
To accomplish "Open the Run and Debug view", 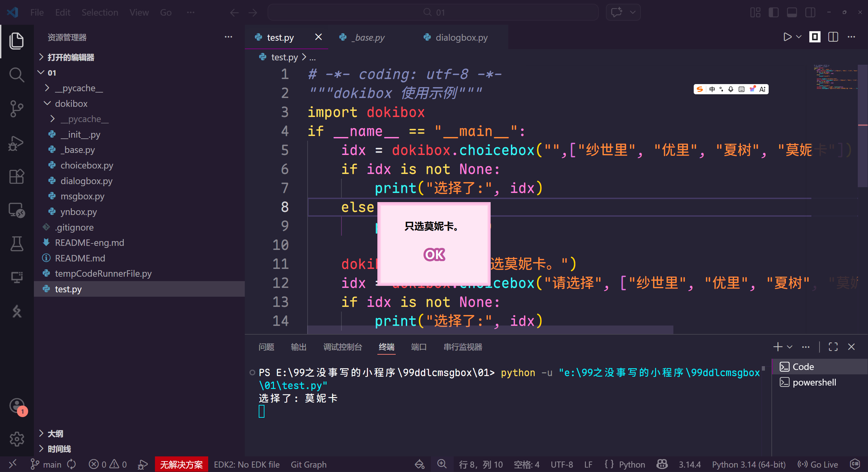I will 16,143.
